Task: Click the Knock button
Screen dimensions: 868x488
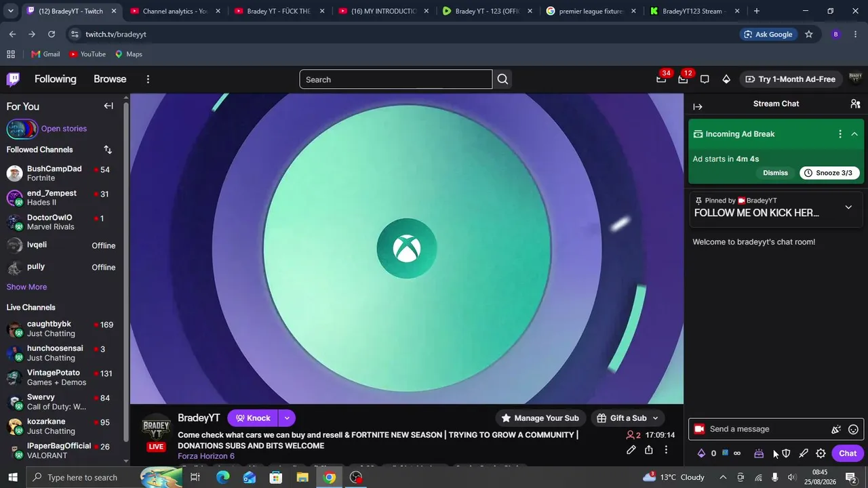Action: pos(253,418)
